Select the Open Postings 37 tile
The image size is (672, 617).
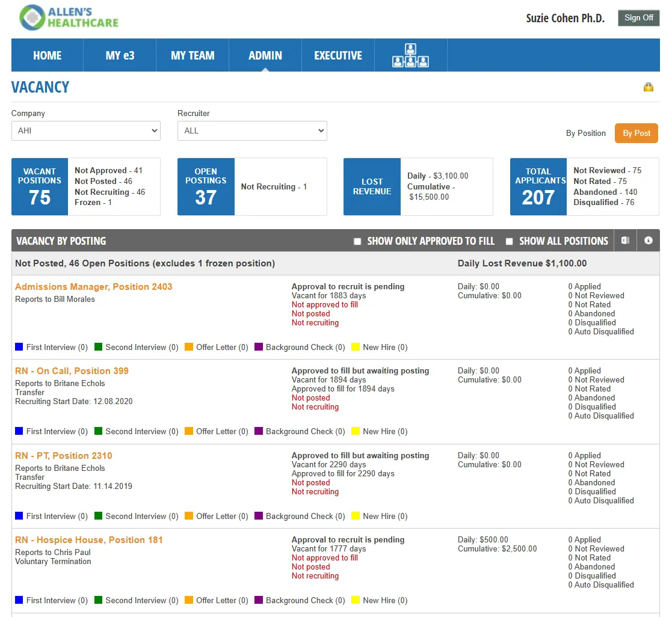[x=205, y=186]
